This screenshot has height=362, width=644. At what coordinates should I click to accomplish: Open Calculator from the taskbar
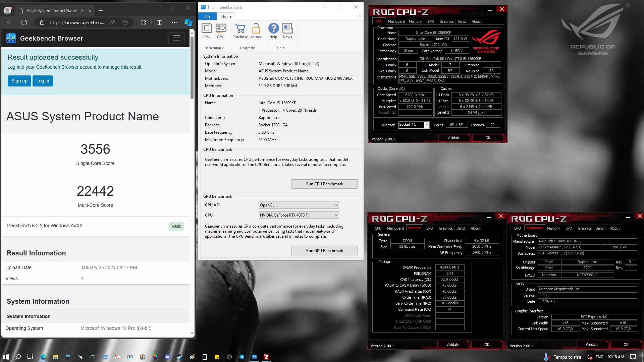pyautogui.click(x=204, y=357)
